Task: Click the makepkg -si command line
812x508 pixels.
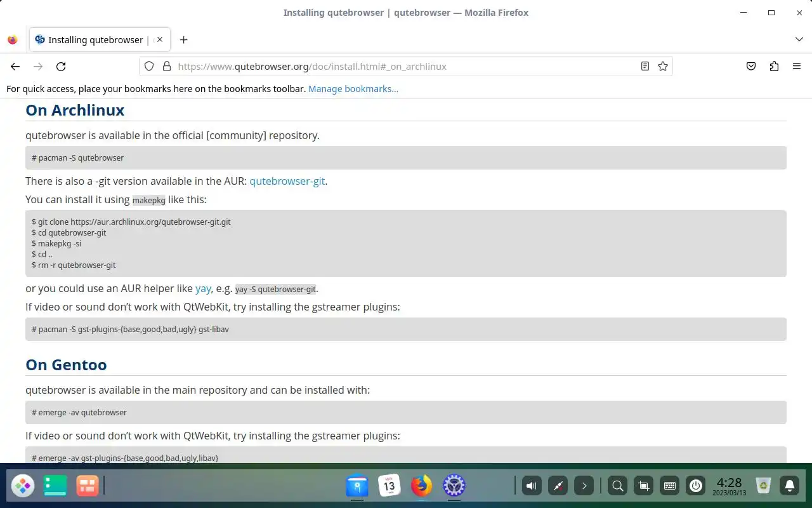Action: click(x=56, y=244)
